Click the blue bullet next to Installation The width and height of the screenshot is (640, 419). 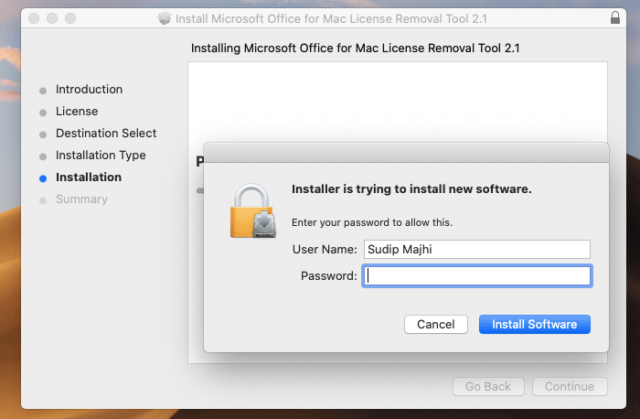pos(42,178)
